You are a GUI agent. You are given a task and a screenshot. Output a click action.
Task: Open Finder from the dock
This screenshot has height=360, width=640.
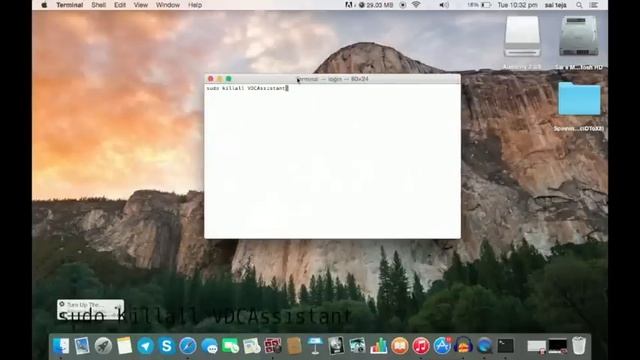pyautogui.click(x=61, y=346)
